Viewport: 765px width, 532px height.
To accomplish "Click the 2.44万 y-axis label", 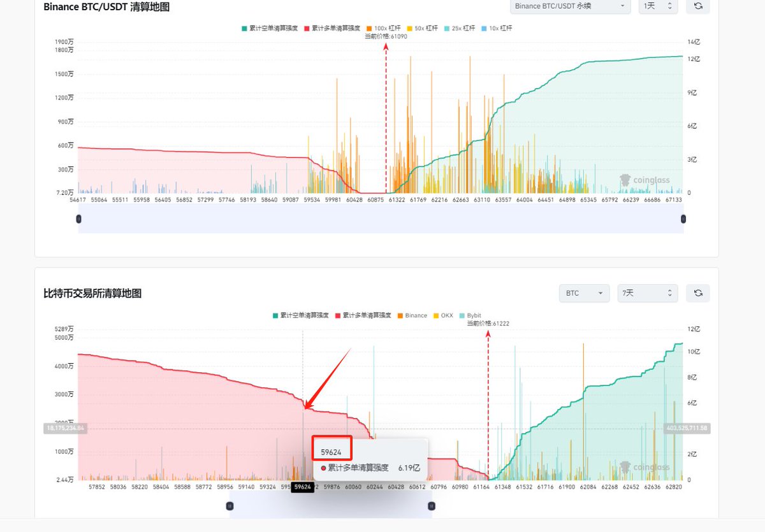I will tap(66, 479).
